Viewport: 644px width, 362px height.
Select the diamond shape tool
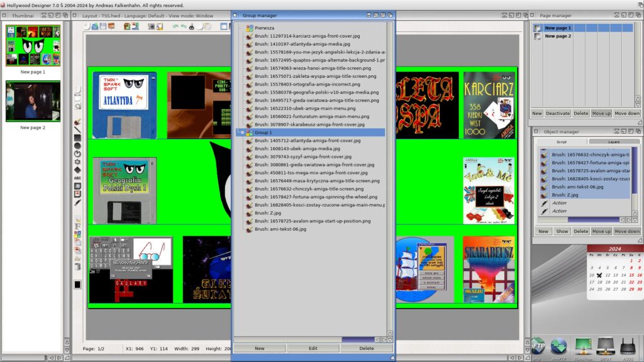click(77, 170)
